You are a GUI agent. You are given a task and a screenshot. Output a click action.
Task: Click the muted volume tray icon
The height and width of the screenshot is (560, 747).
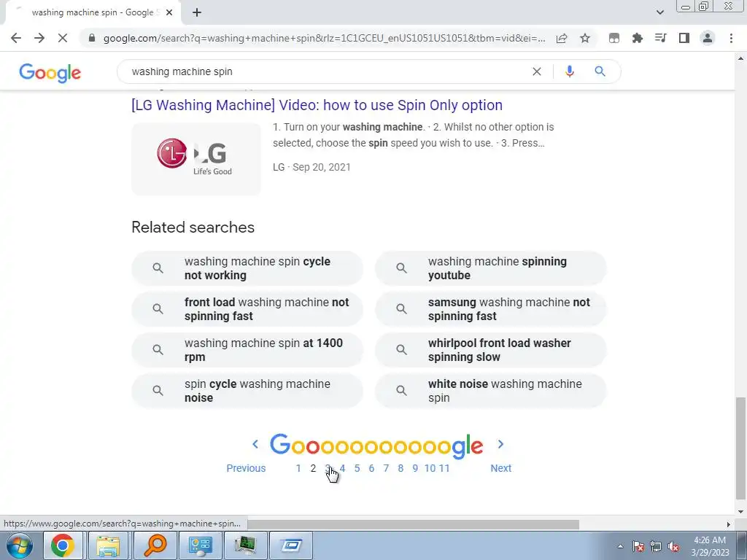click(673, 547)
